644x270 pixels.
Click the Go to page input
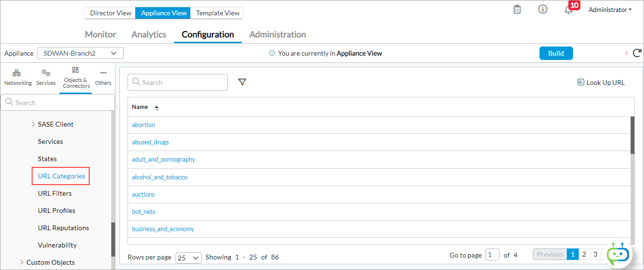(x=492, y=255)
